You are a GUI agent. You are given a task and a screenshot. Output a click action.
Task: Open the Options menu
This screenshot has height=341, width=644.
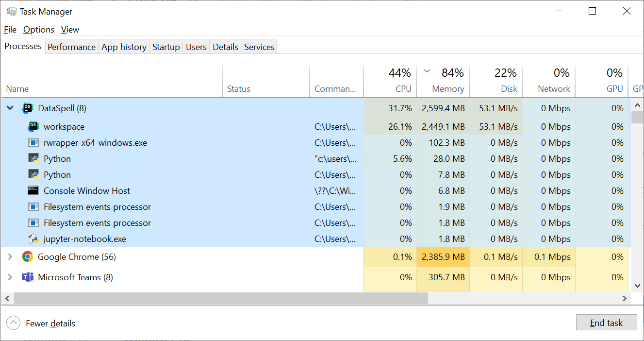[39, 30]
